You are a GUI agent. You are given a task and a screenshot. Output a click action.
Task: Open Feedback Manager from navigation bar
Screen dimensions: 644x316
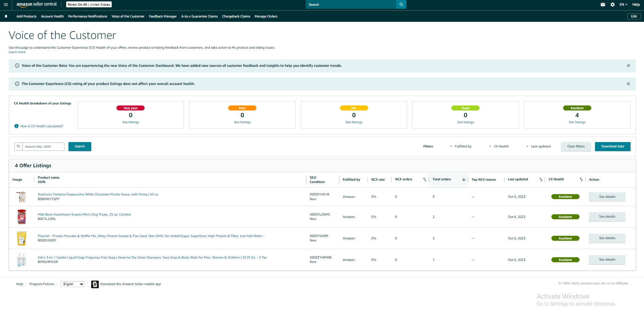pos(163,16)
